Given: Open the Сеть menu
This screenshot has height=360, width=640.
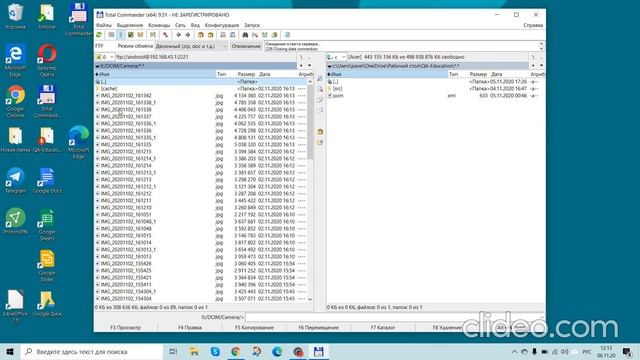Looking at the screenshot, I should (180, 25).
